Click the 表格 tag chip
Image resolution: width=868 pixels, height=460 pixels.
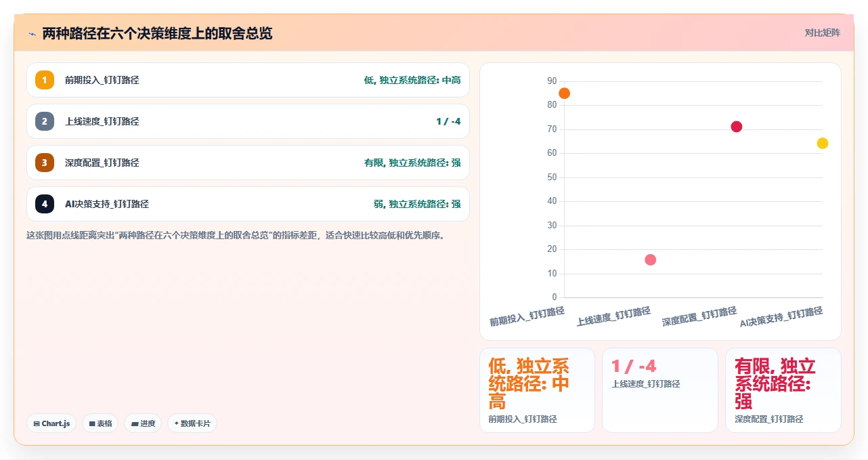pos(100,423)
